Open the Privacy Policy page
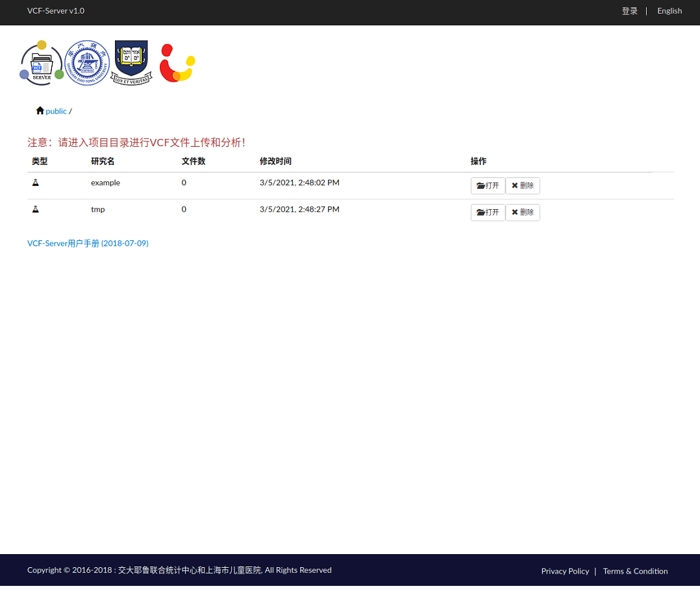Screen dimensions: 700x610 565,570
